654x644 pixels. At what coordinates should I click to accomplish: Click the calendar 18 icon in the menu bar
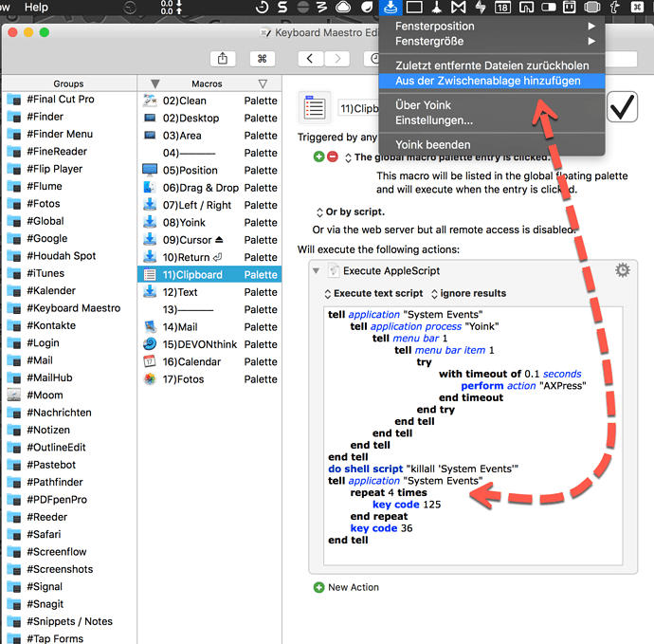[x=502, y=7]
